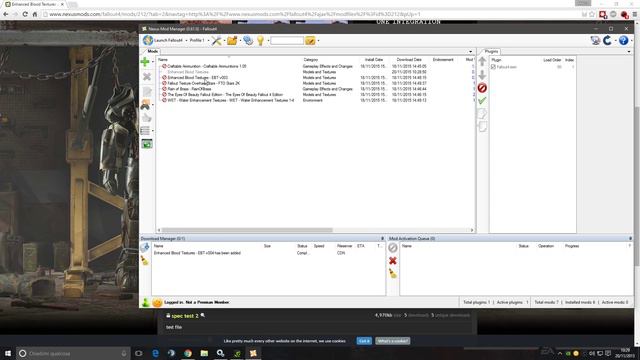Expand the dropdown arrow beside the folder icon

[240, 40]
